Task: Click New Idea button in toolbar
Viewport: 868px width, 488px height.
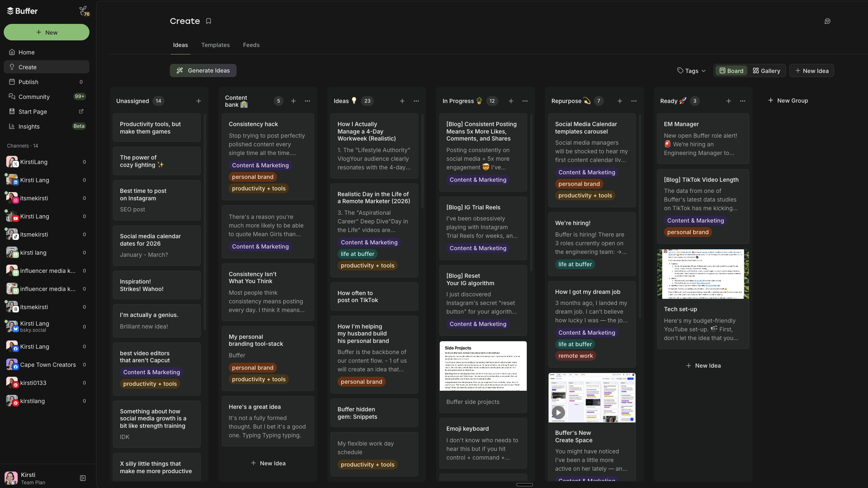Action: pos(812,71)
